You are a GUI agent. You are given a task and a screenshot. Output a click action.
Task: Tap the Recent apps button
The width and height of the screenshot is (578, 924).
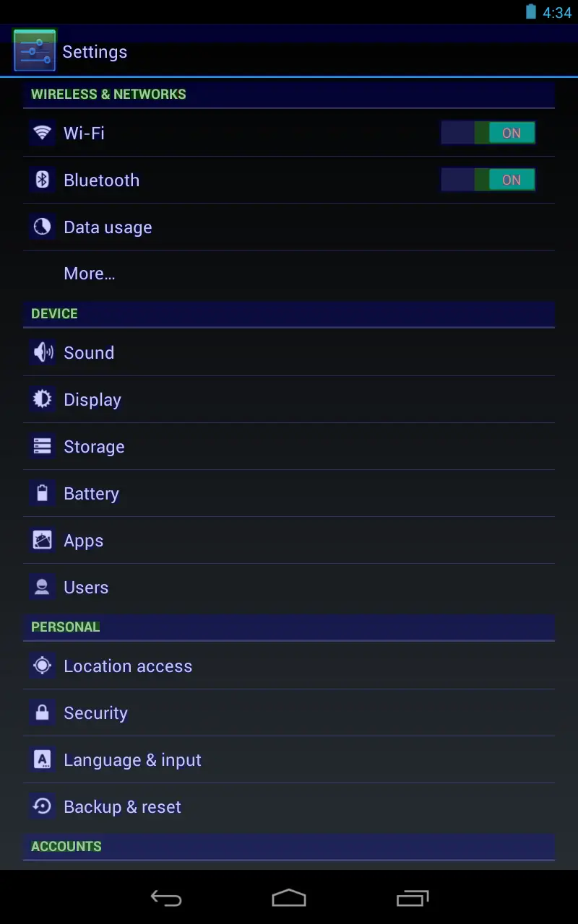coord(412,898)
